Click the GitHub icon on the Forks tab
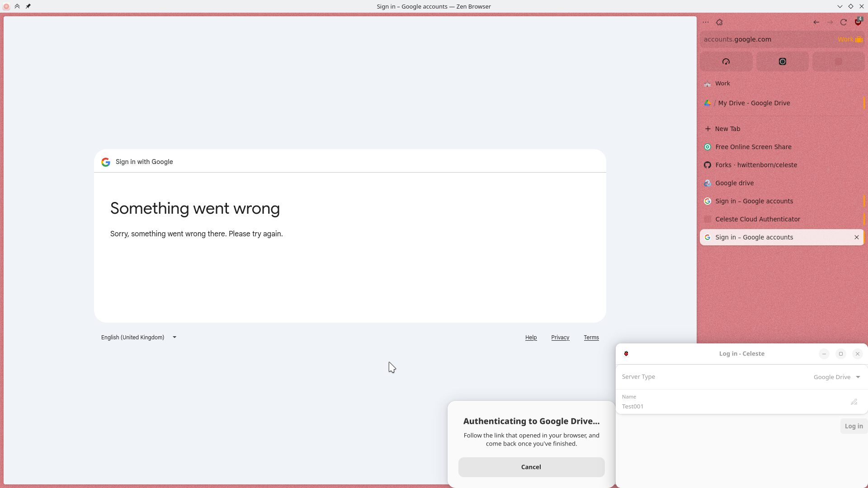 [x=708, y=165]
